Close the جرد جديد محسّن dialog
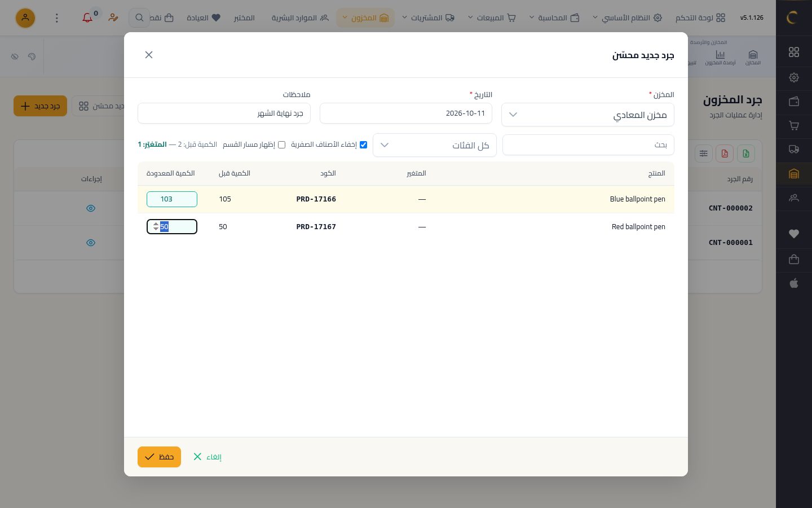The image size is (812, 508). [x=149, y=55]
